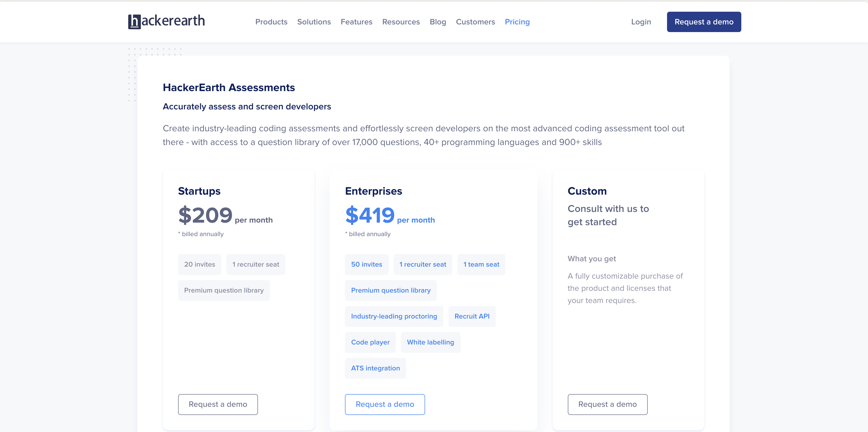868x432 pixels.
Task: Click the ATS integration tag
Action: [x=375, y=368]
